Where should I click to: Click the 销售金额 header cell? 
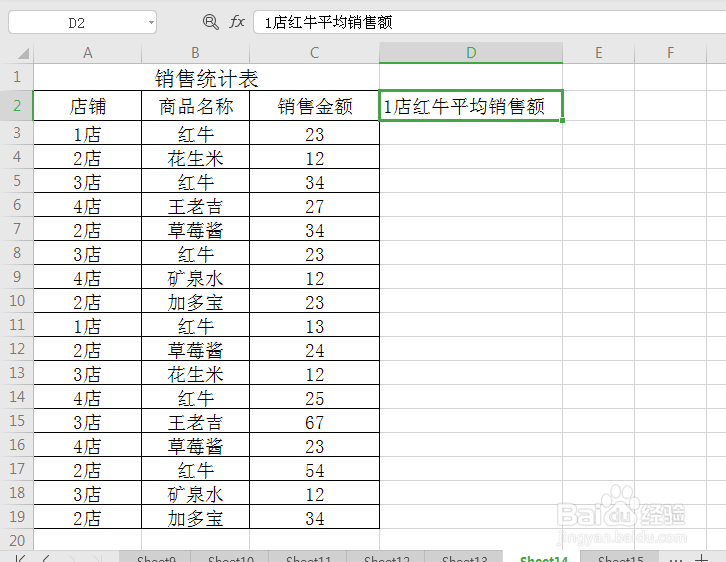tap(314, 106)
